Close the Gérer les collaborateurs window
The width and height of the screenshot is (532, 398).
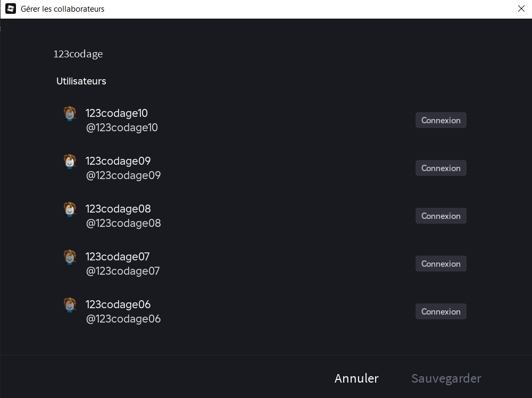(521, 9)
